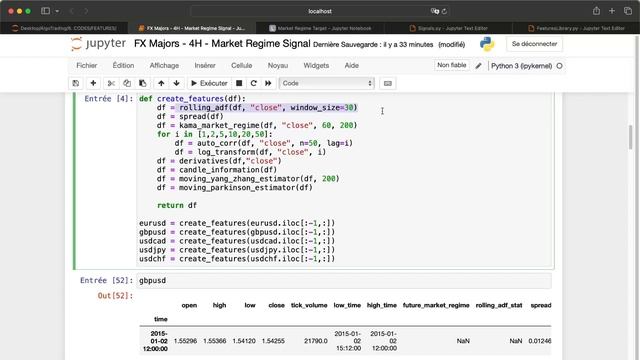
Task: Click the translate icon in address bar
Action: (x=435, y=11)
